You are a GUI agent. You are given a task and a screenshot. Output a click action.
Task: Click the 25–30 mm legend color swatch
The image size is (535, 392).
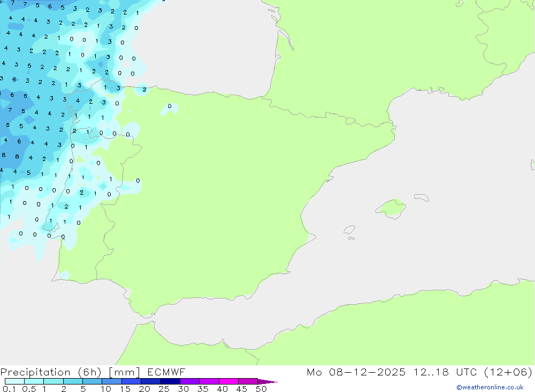tap(170, 381)
